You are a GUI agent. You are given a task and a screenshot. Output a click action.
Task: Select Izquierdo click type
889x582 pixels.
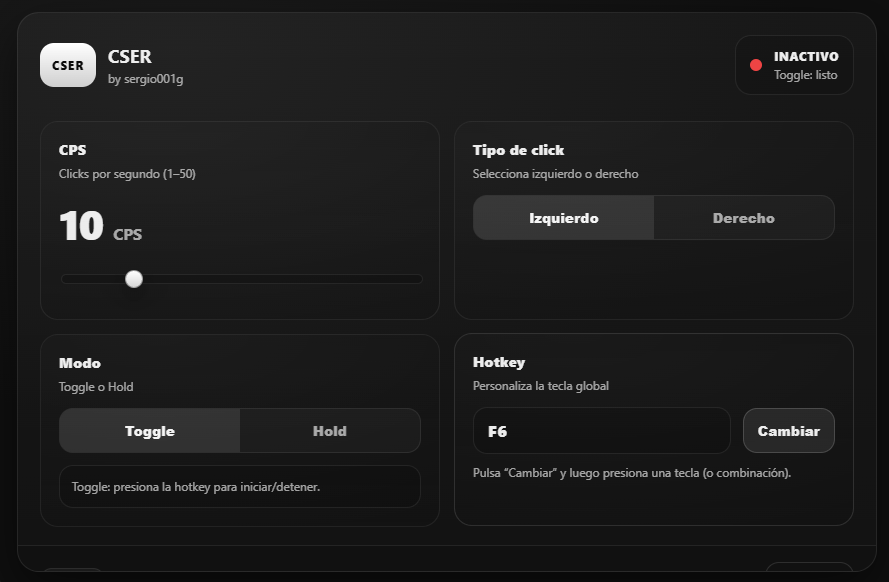coord(563,218)
